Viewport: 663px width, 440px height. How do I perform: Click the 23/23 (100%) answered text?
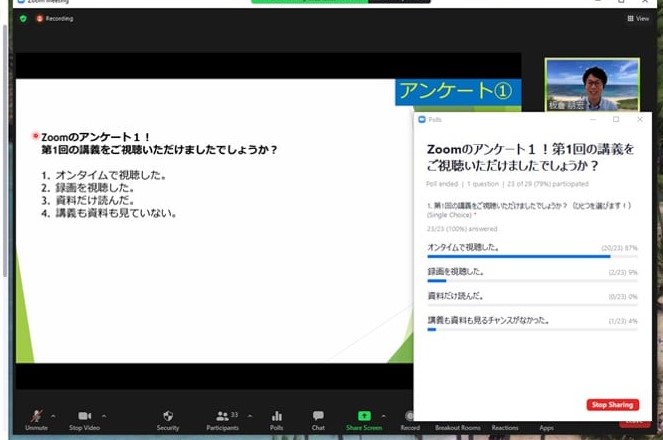[x=462, y=229]
